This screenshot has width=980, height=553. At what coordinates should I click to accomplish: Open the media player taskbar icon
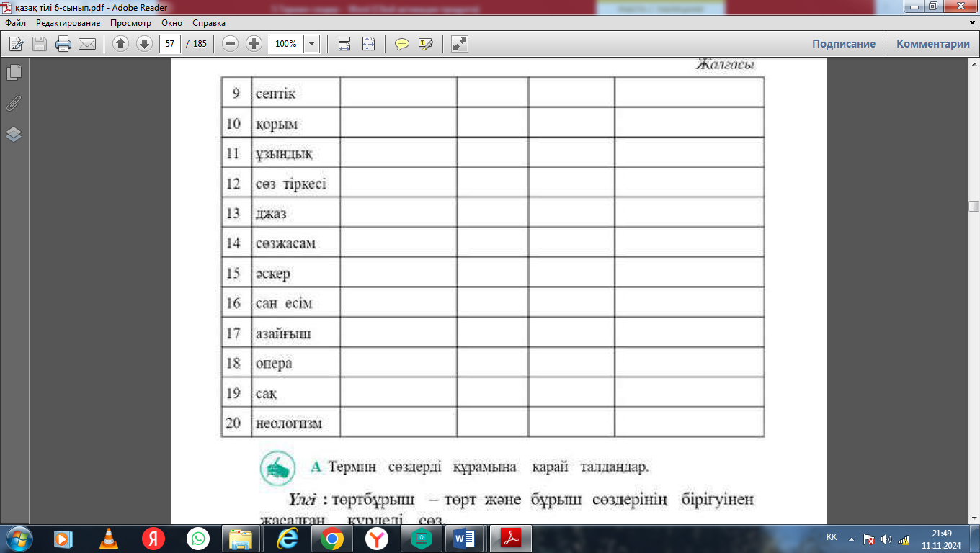click(x=64, y=538)
